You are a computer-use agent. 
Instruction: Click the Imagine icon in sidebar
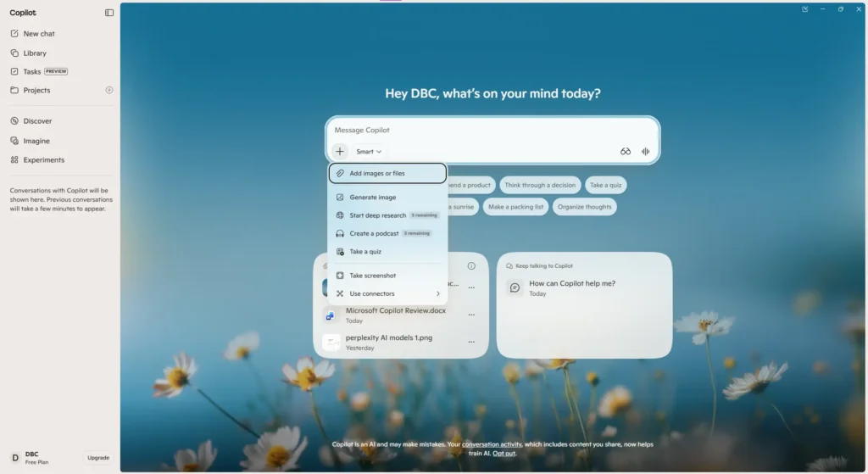[14, 141]
